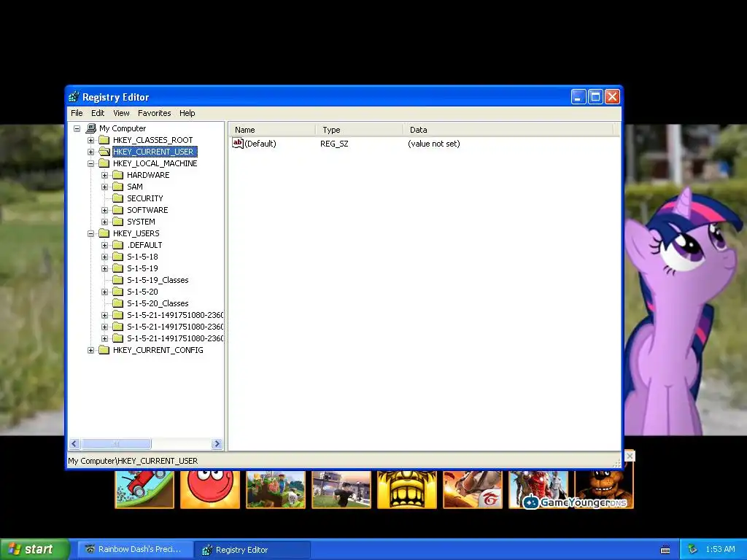Screen dimensions: 747x560
Task: Select the (Default) value name
Action: [x=260, y=144]
